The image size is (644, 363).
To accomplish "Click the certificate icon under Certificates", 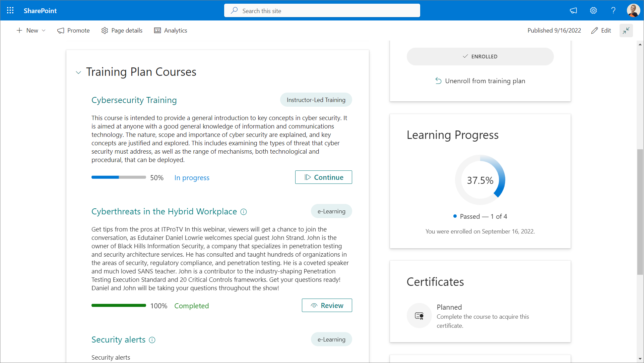I will tap(419, 316).
